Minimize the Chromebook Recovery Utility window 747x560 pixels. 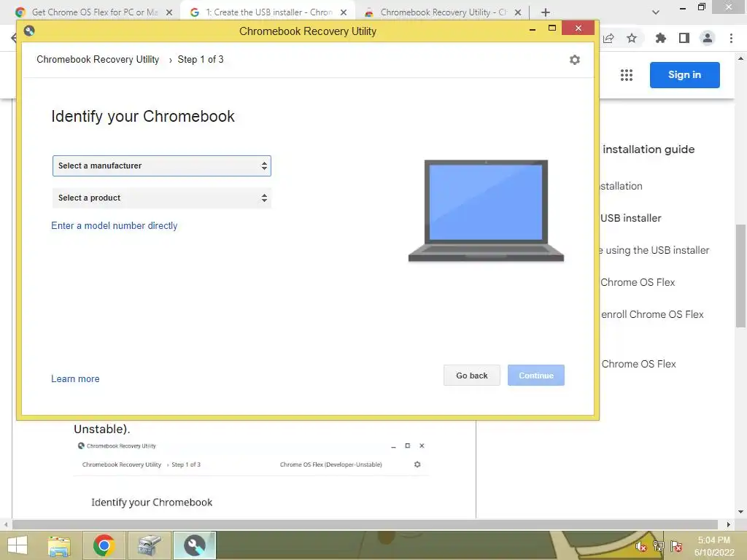click(x=533, y=29)
